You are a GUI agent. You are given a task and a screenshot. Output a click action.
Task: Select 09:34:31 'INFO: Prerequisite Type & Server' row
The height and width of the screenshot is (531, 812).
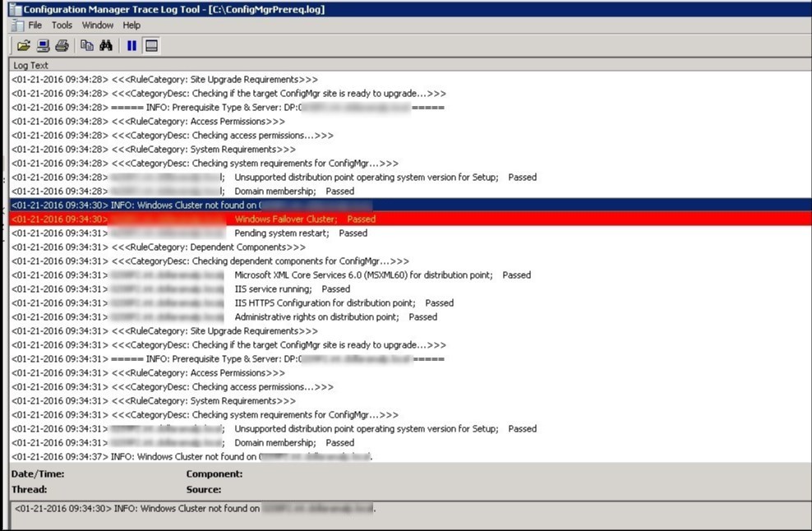pyautogui.click(x=410, y=359)
